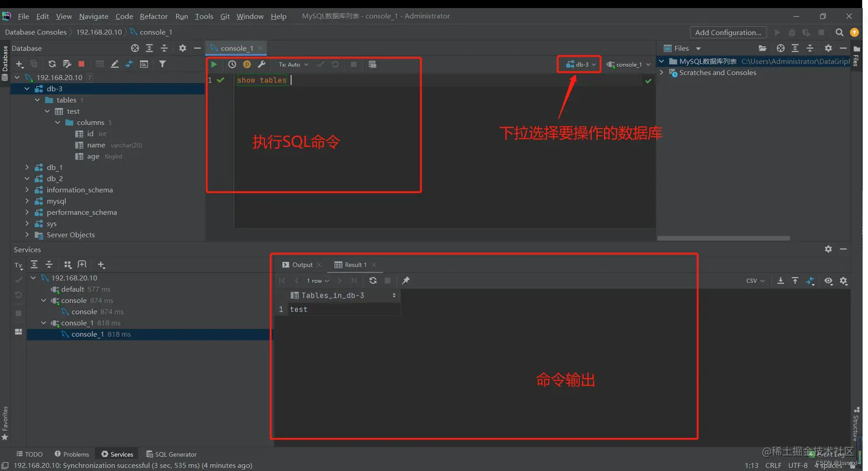Select the jump-to-query-console wrench icon

262,64
